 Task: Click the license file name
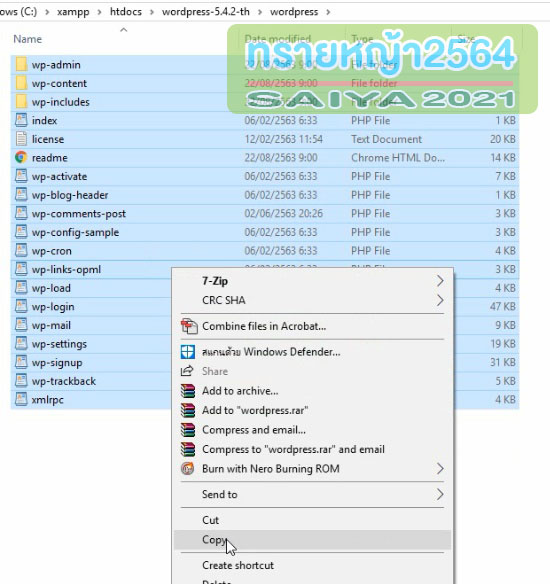[48, 139]
